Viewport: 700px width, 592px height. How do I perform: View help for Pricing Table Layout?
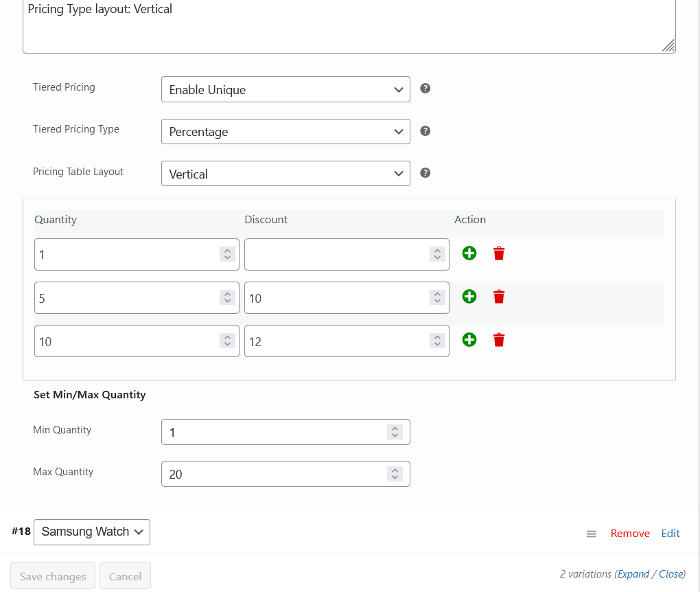pos(425,173)
